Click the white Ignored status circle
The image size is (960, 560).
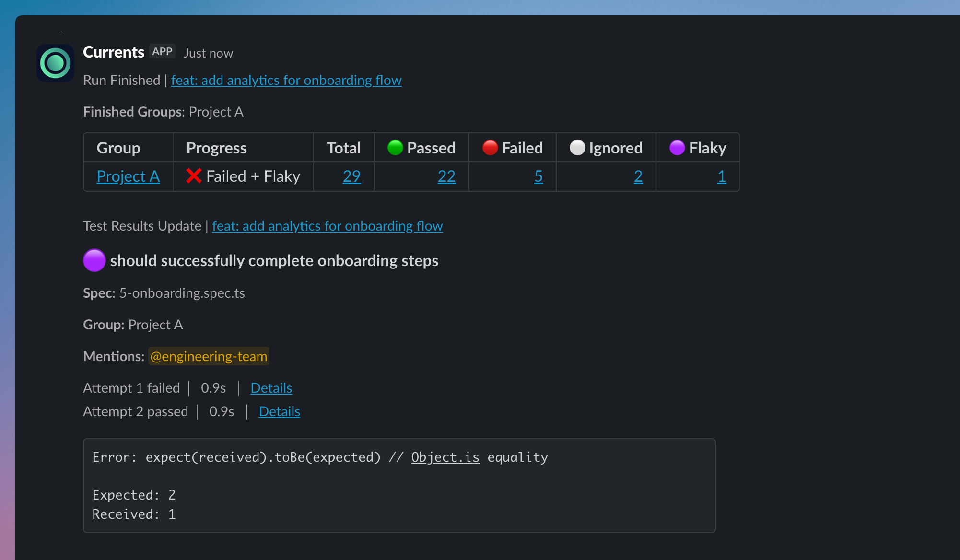pyautogui.click(x=577, y=148)
